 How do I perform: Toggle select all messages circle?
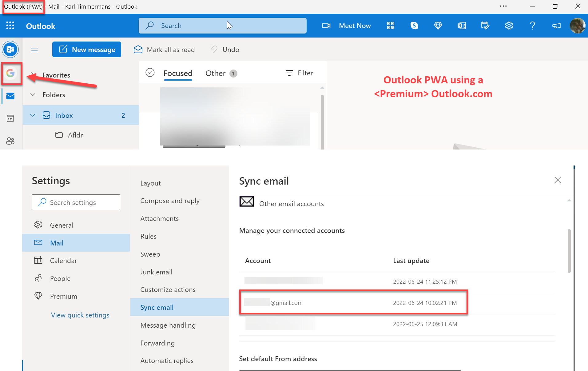click(x=150, y=73)
